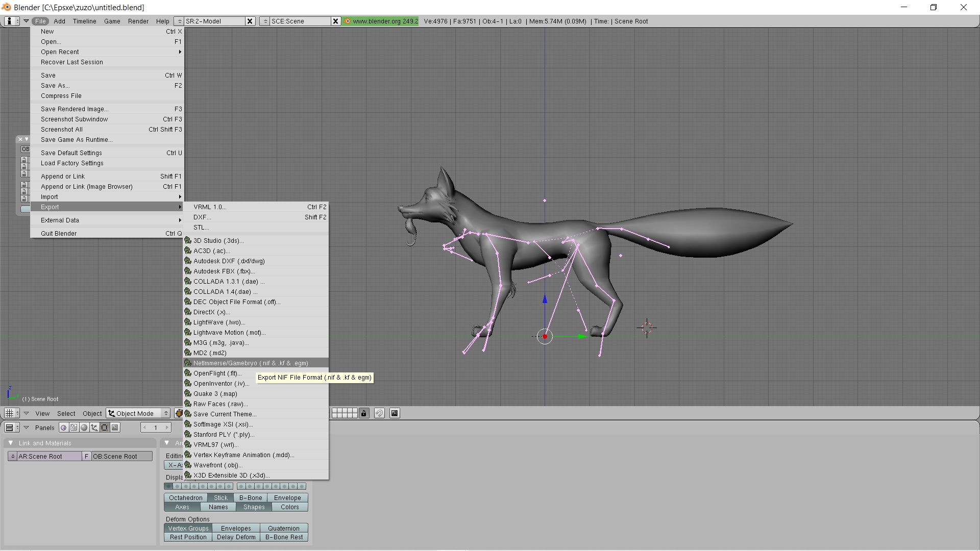Delete the SCE:Scene entry with its X

pyautogui.click(x=335, y=21)
